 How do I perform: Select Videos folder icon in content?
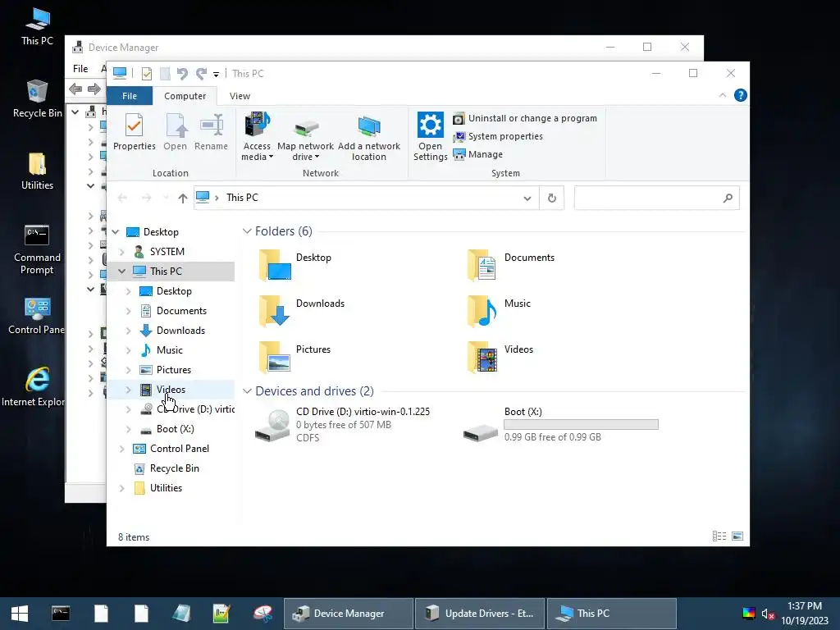(482, 357)
